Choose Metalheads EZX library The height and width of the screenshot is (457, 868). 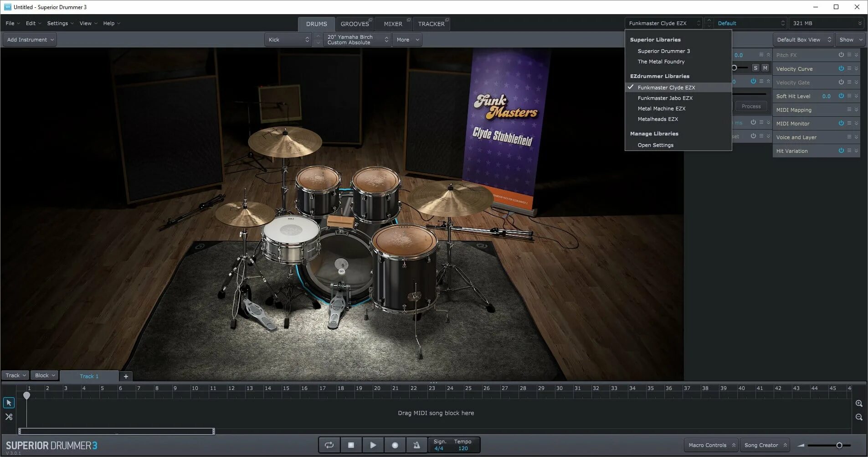click(x=678, y=119)
